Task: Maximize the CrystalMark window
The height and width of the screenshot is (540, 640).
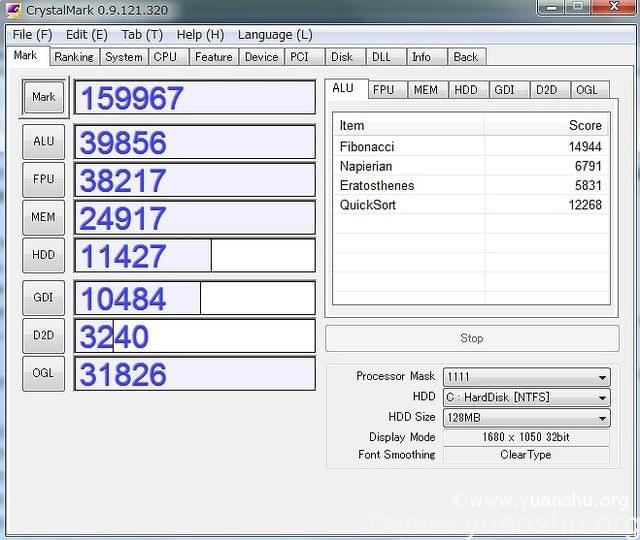Action: 578,7
